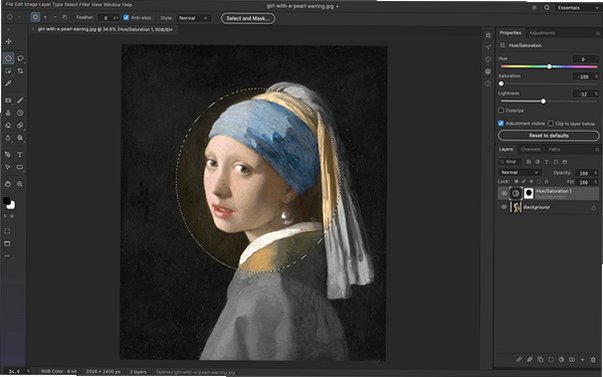Open the Style dropdown set to Normal
The height and width of the screenshot is (377, 603).
point(193,18)
